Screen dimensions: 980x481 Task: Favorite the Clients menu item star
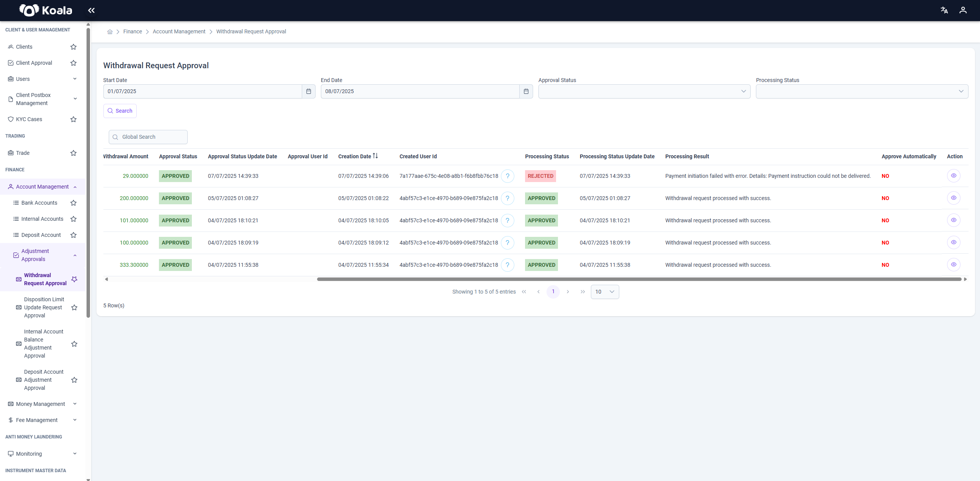tap(74, 47)
